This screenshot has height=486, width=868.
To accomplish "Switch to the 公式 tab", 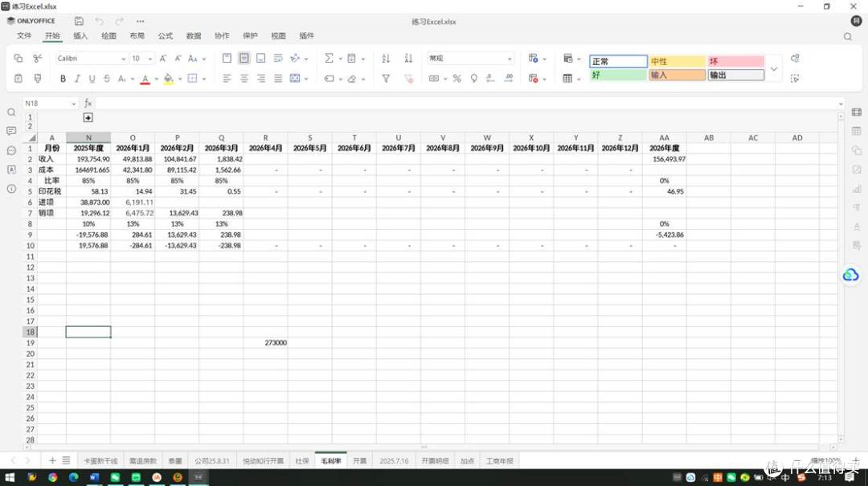I will tap(165, 35).
